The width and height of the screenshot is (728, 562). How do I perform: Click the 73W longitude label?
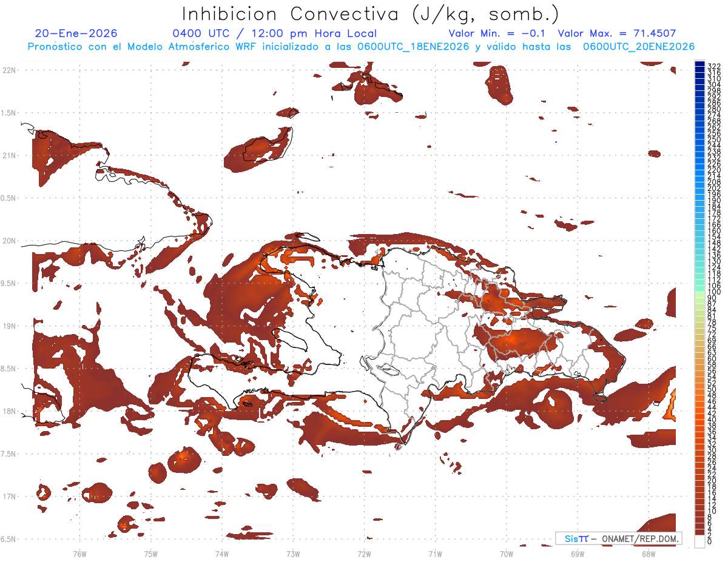[x=293, y=554]
